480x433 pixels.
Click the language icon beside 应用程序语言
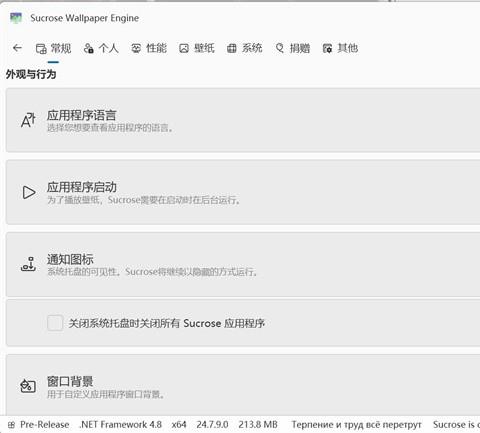[x=28, y=120]
